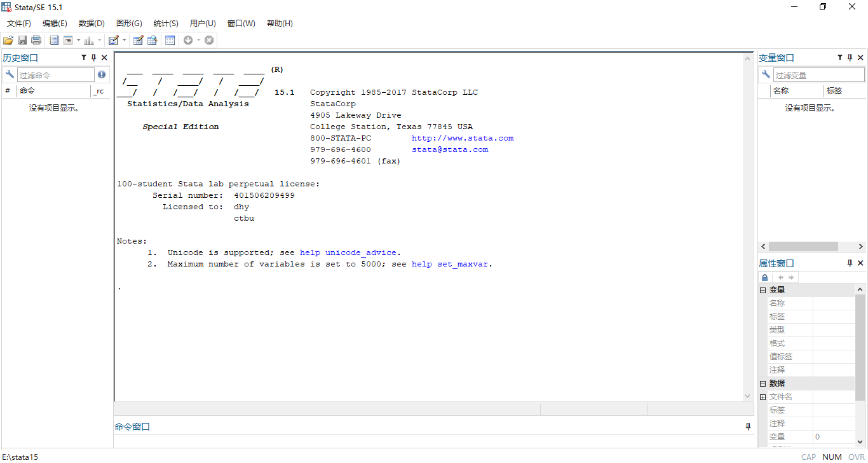This screenshot has width=868, height=463.
Task: Pin the Properties window panel
Action: tap(850, 263)
